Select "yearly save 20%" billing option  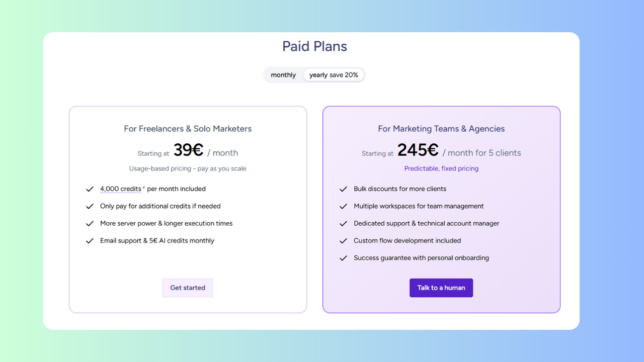pos(334,74)
